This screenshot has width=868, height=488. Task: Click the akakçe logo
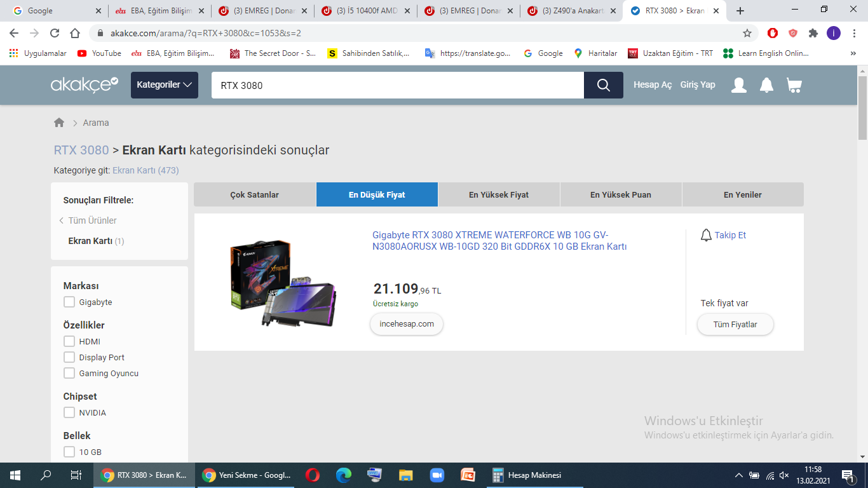pos(85,85)
